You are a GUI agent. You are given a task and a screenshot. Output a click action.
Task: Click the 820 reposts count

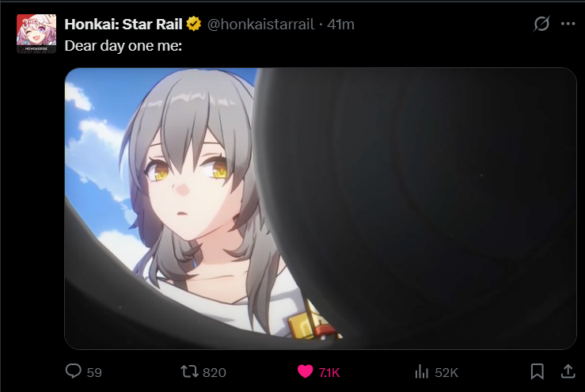215,372
